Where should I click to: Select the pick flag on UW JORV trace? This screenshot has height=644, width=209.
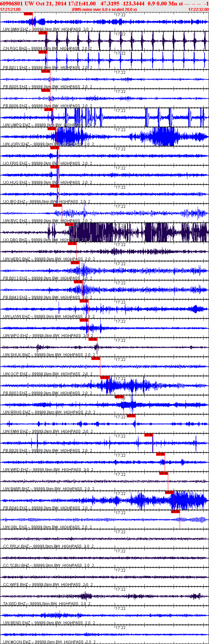pyautogui.click(x=52, y=129)
